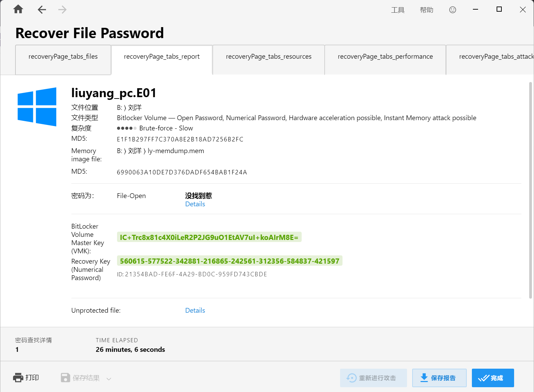This screenshot has width=534, height=392.
Task: Click the forward arrow icon
Action: (62, 10)
